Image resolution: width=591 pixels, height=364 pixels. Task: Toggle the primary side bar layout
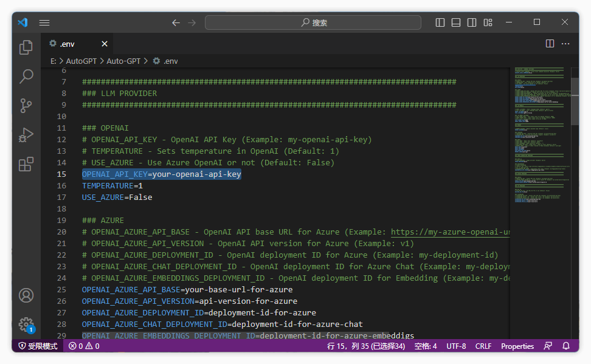pos(440,22)
